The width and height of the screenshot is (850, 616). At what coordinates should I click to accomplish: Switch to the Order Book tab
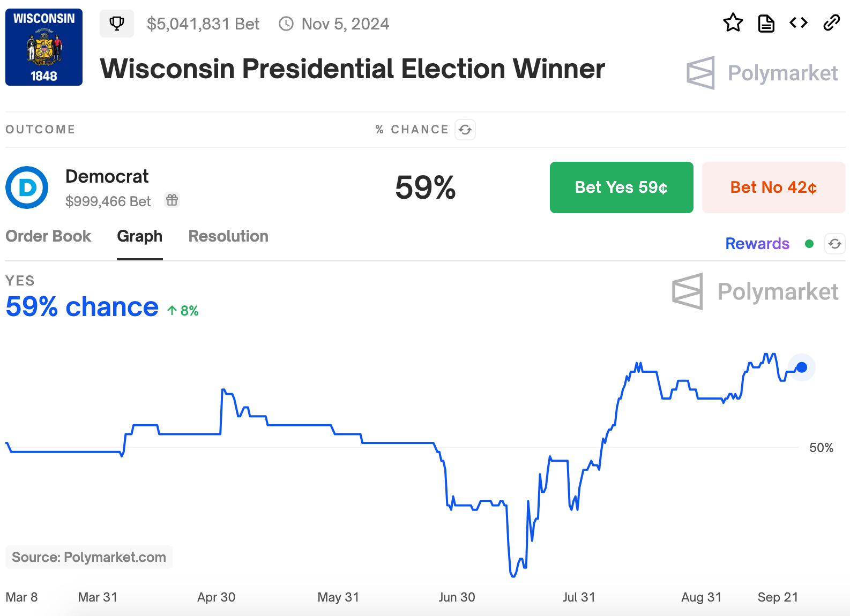pos(48,236)
